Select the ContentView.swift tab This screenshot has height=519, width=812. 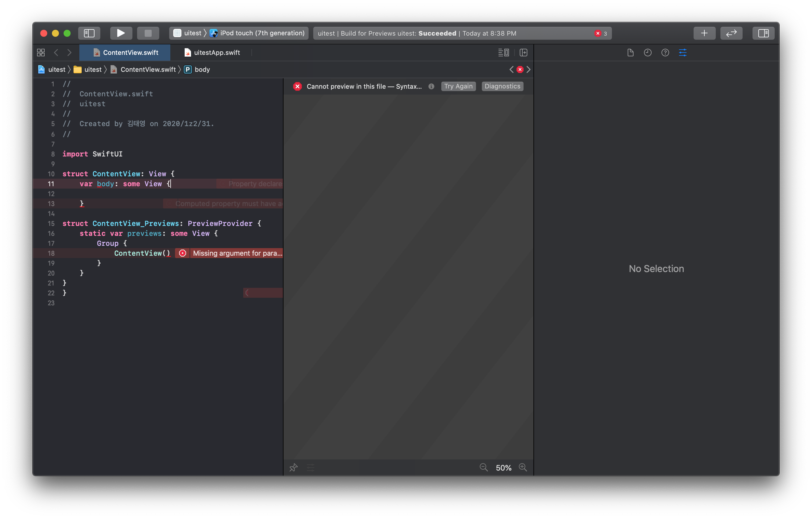pos(130,53)
